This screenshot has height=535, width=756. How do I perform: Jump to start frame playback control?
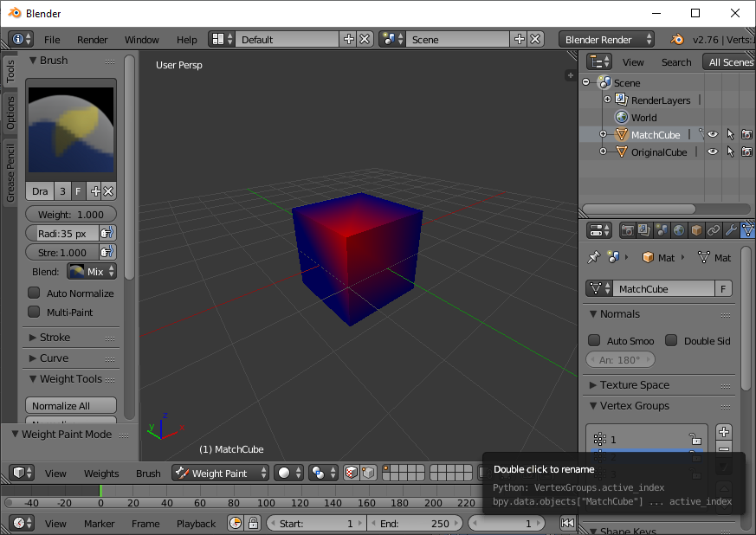click(x=568, y=523)
